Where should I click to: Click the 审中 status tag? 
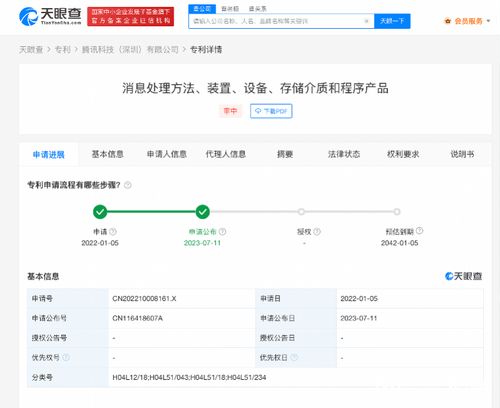pos(230,111)
